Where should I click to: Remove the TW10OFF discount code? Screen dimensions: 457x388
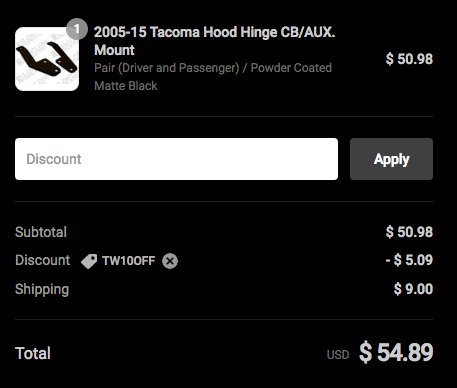pyautogui.click(x=170, y=261)
